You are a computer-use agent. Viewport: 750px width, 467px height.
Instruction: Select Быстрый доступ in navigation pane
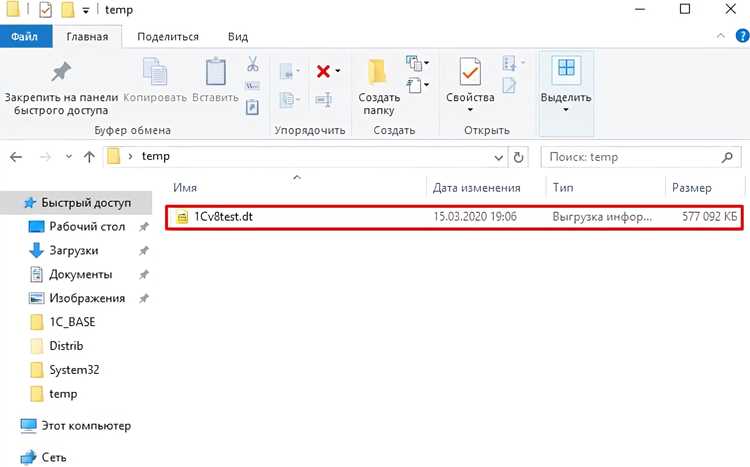click(x=77, y=203)
